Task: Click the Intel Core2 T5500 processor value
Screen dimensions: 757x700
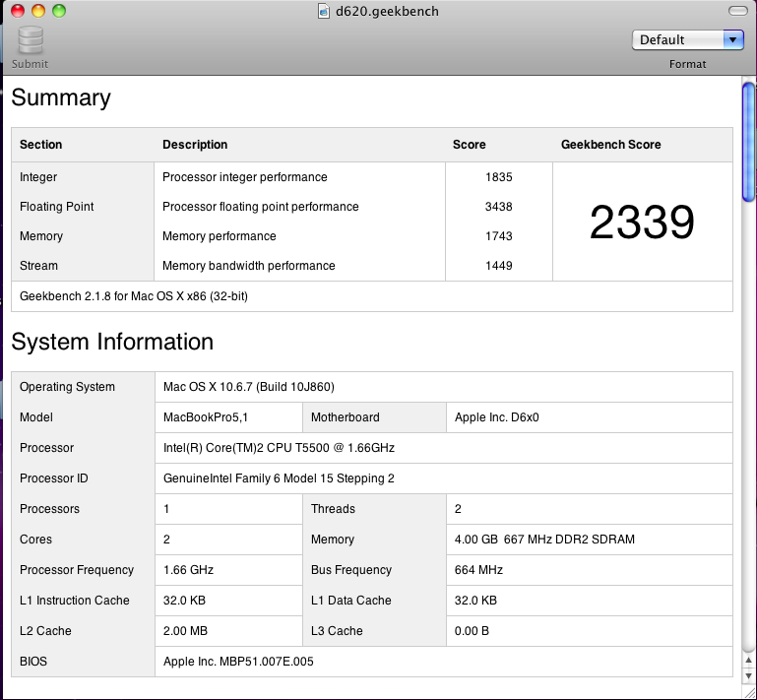Action: 279,448
